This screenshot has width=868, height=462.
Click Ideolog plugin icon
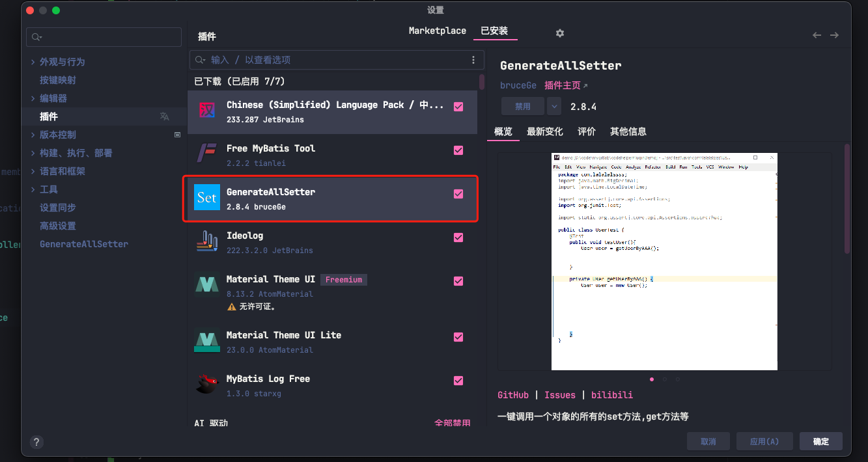pos(207,241)
